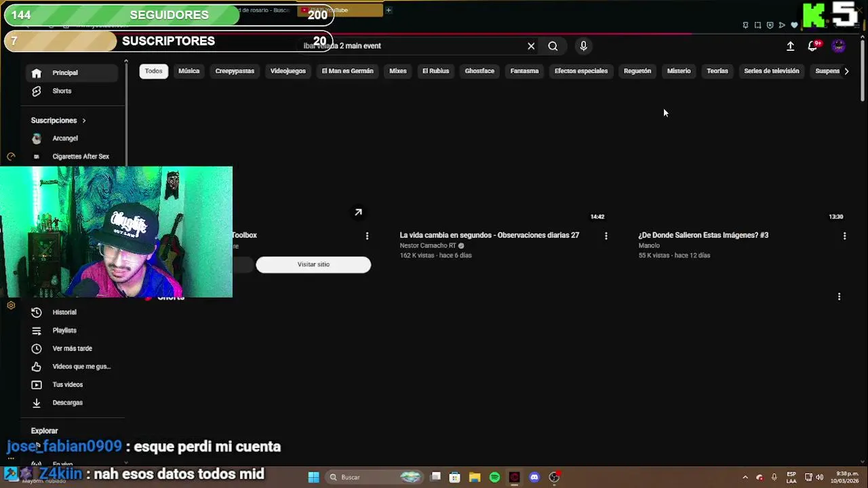Open new browser tab with plus button
Image resolution: width=868 pixels, height=488 pixels.
(389, 10)
